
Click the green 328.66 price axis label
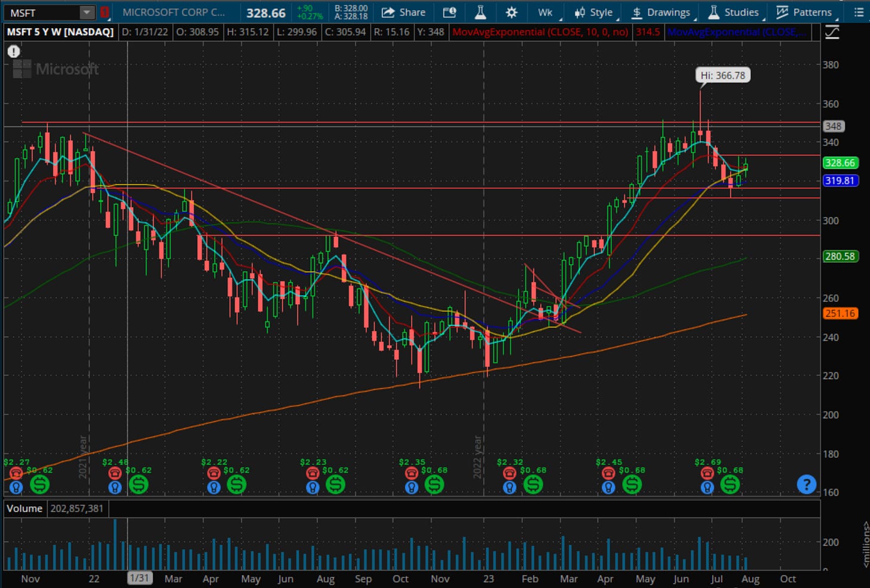point(840,163)
